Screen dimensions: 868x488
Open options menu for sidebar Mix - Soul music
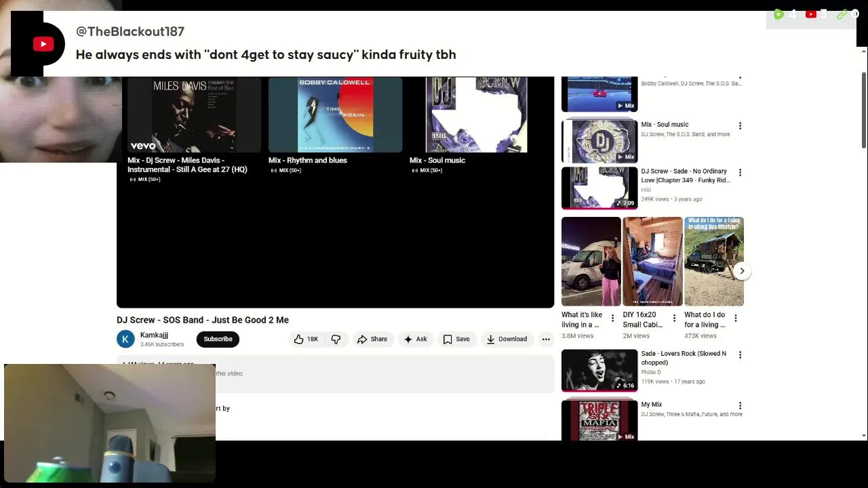pyautogui.click(x=740, y=125)
